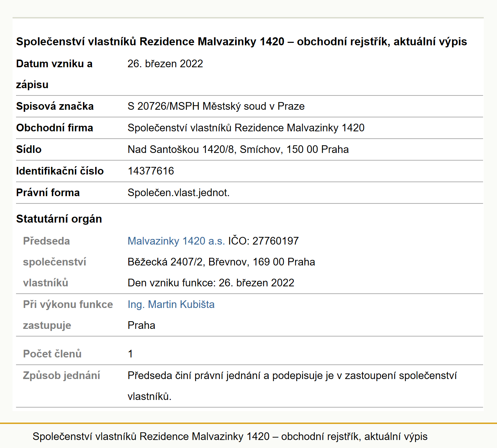Image resolution: width=497 pixels, height=448 pixels.
Task: Click the Statutární orgán heading
Action: (x=59, y=219)
